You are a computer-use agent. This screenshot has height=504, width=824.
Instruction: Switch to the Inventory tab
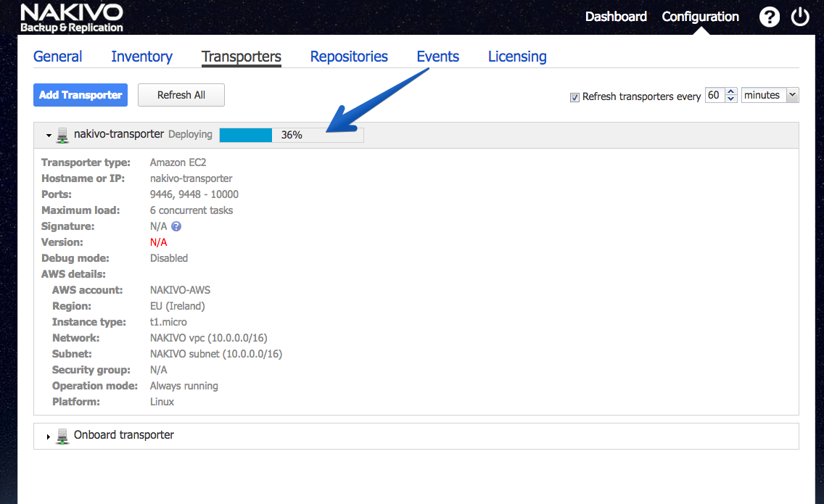tap(142, 57)
